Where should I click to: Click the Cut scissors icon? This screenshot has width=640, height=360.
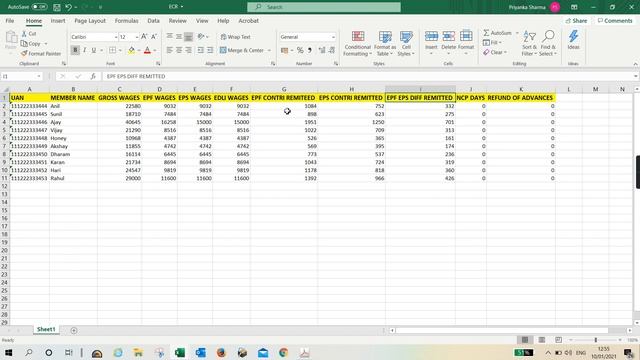click(24, 33)
